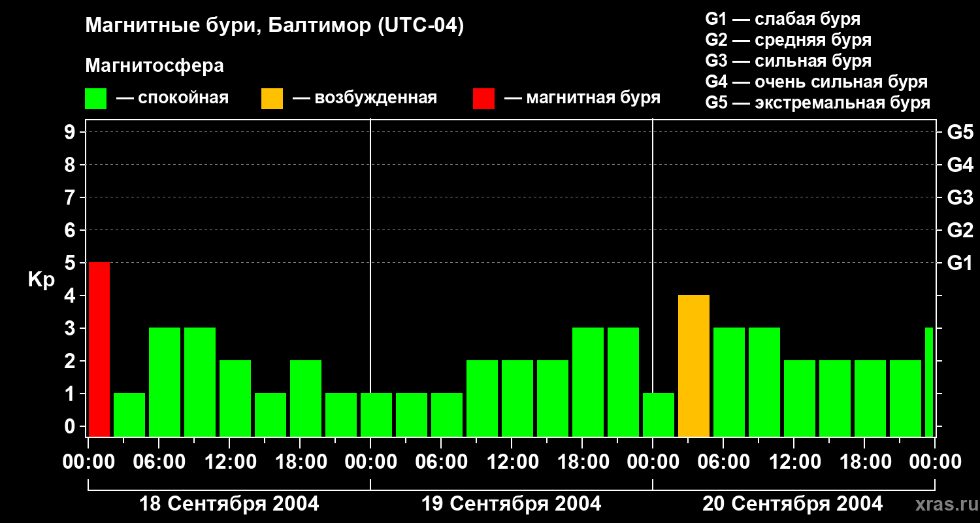The image size is (980, 523).
Task: Click the date label '20 Сентября 2004'
Action: (792, 504)
